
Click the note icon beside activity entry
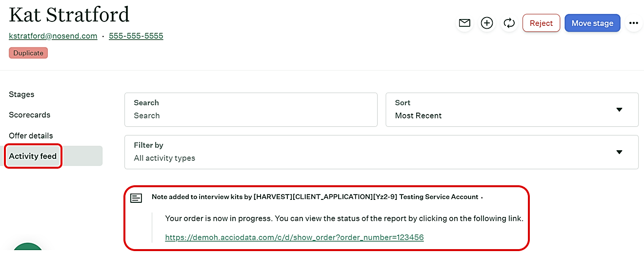(x=136, y=198)
